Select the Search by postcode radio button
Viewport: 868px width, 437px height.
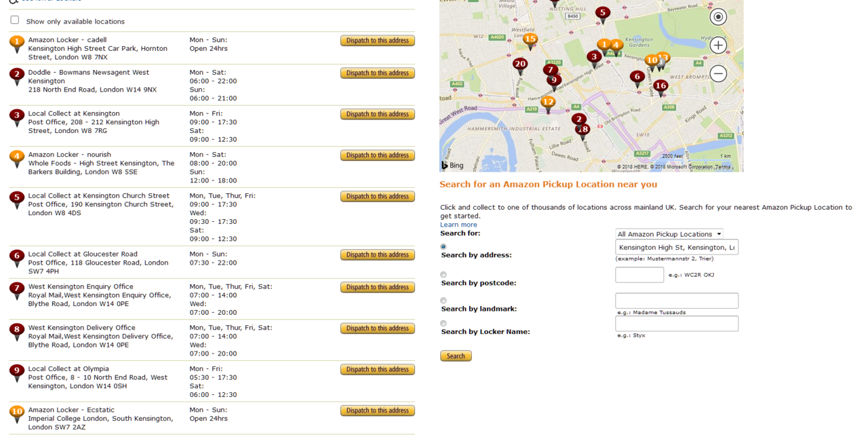(443, 275)
